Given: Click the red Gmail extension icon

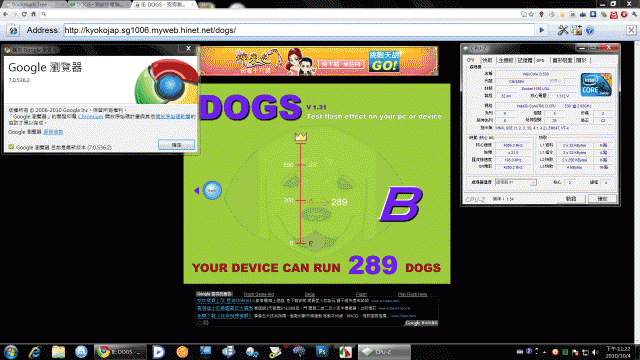Looking at the screenshot, I should 613,14.
